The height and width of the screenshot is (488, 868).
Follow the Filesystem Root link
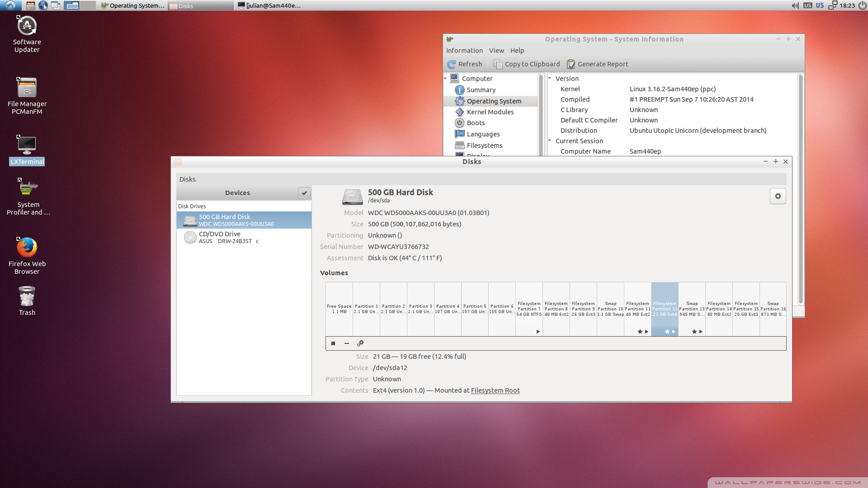tap(495, 390)
